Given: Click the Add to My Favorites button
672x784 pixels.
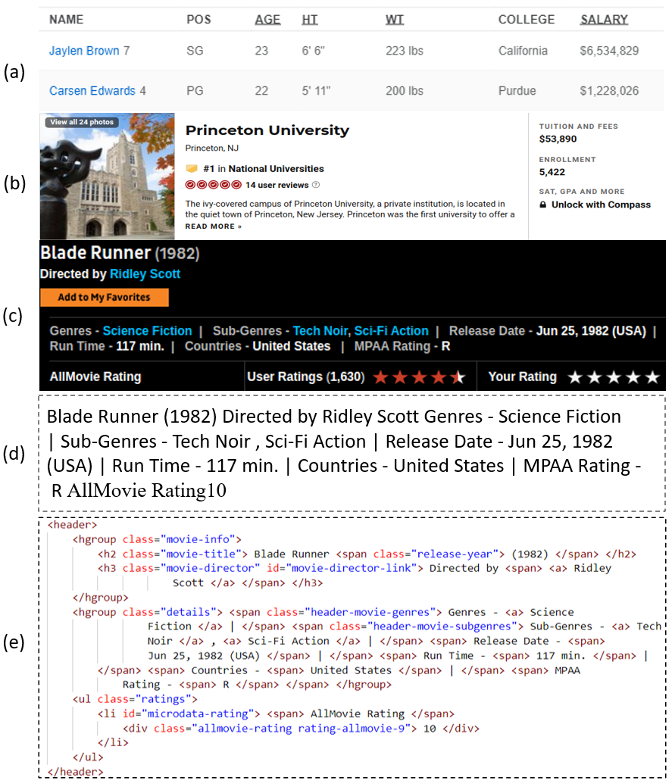Looking at the screenshot, I should [105, 297].
